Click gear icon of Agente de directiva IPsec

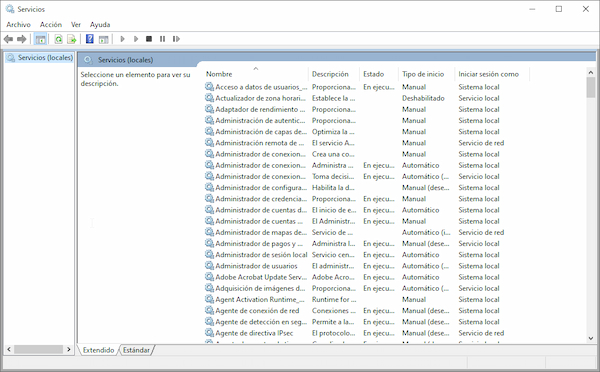[209, 333]
